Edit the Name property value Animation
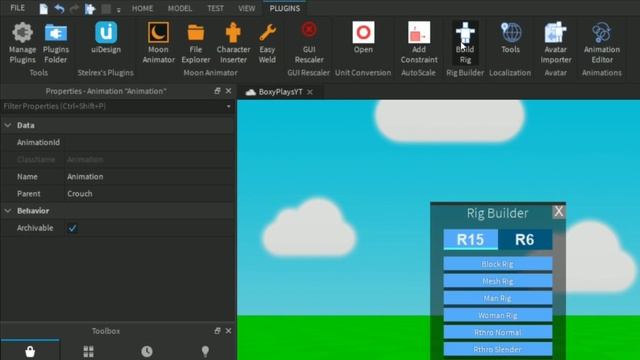 [x=149, y=177]
